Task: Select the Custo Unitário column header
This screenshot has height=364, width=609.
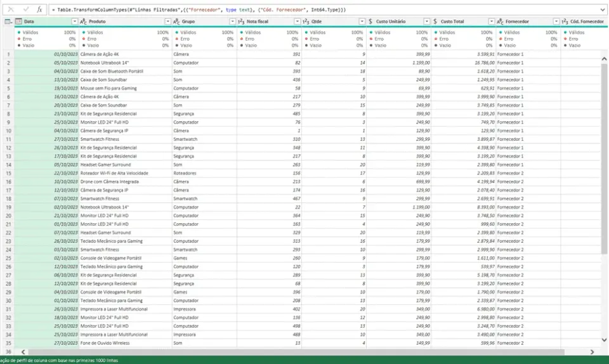Action: 399,22
